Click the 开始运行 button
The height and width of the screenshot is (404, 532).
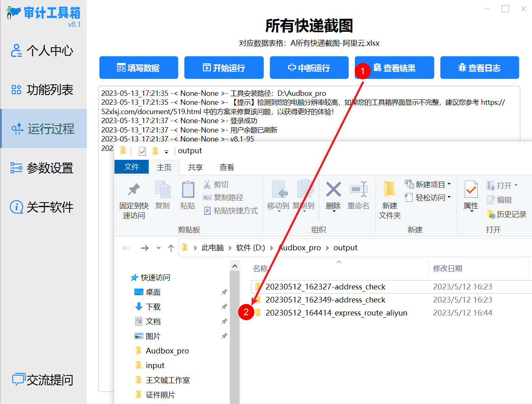coord(224,68)
